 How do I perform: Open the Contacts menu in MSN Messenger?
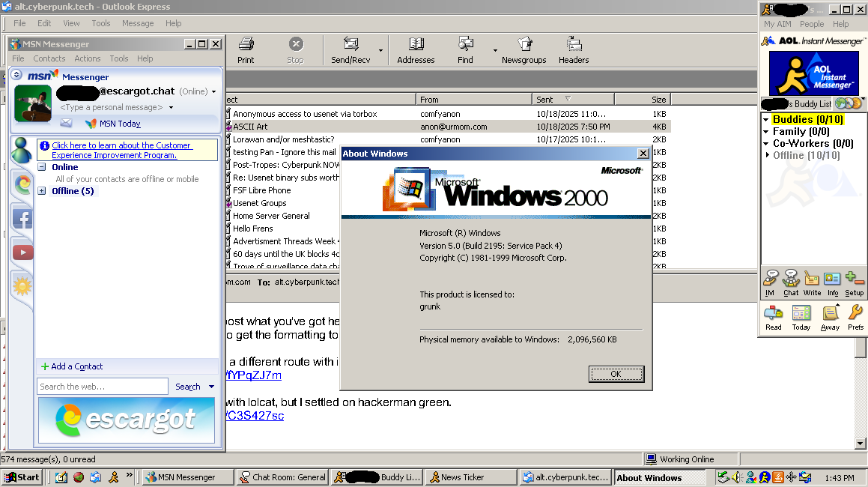click(x=49, y=58)
